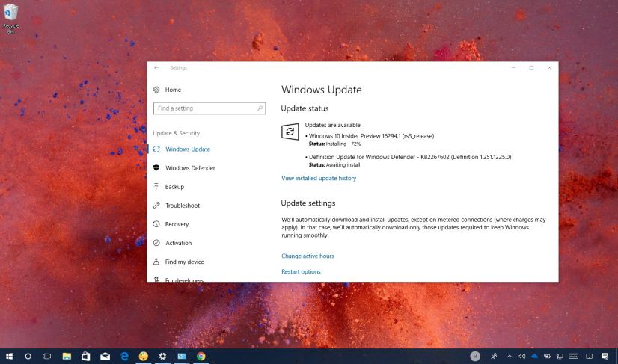618x364 pixels.
Task: Open Google Chrome from taskbar
Action: point(201,356)
